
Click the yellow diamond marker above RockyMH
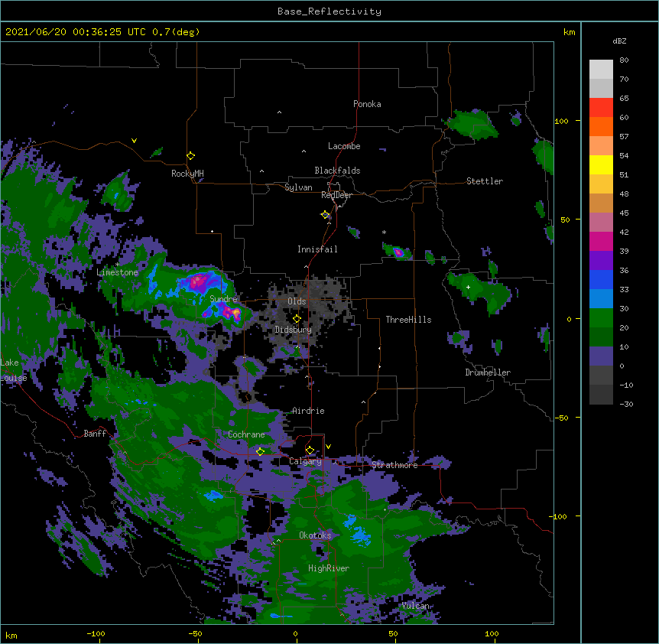[x=191, y=156]
